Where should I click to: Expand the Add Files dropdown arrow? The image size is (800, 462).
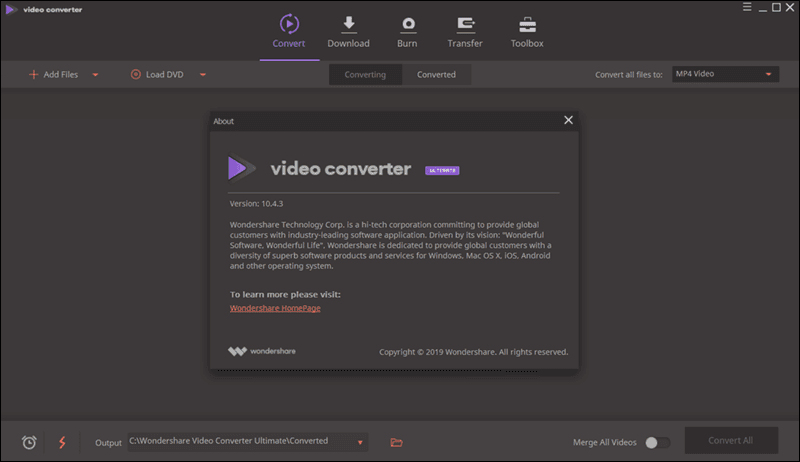(95, 75)
